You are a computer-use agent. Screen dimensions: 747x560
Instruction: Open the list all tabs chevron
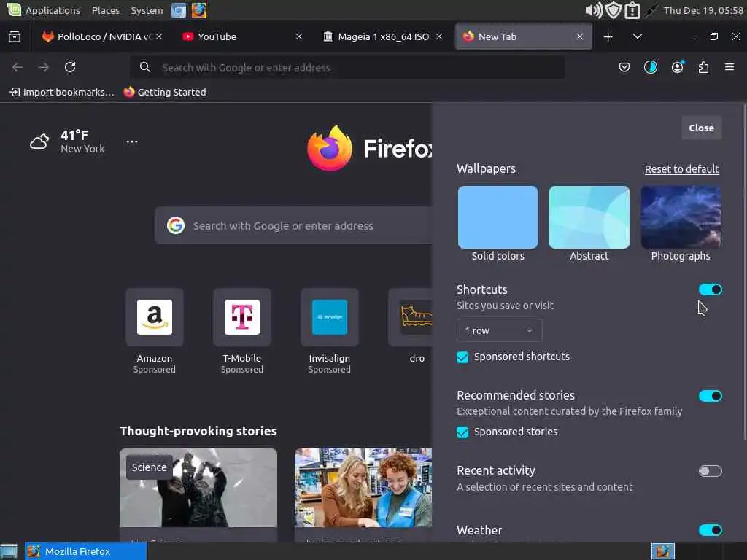tap(638, 36)
